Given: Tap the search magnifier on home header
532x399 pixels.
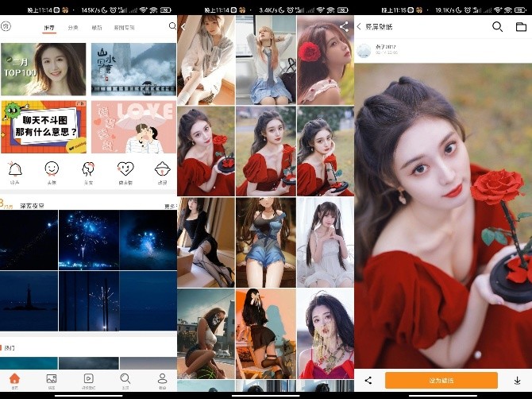Looking at the screenshot, I should (172, 26).
